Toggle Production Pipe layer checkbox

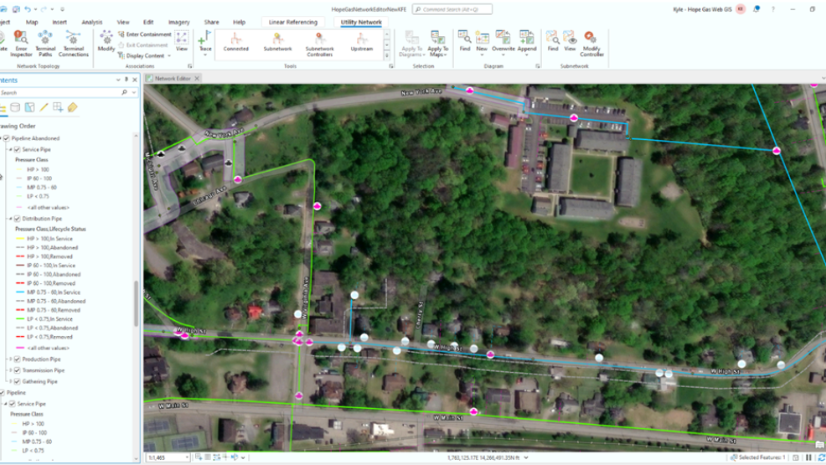point(17,359)
